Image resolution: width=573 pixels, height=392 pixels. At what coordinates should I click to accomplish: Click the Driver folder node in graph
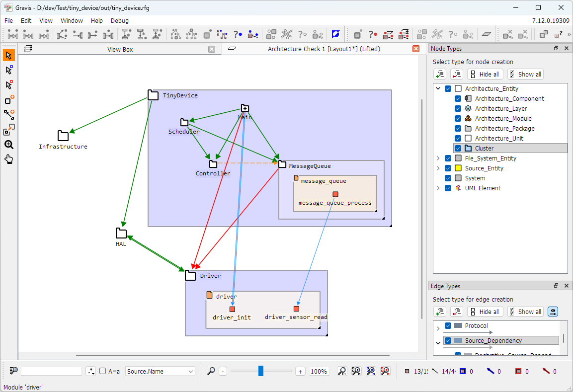point(190,275)
